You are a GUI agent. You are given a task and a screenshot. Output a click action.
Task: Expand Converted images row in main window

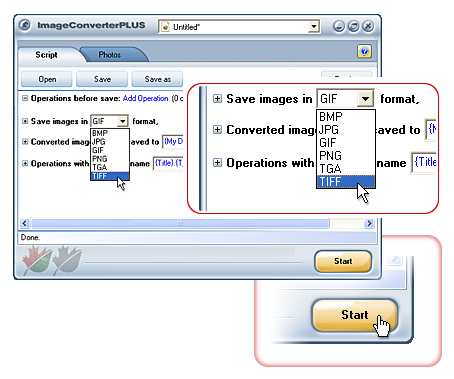25,142
